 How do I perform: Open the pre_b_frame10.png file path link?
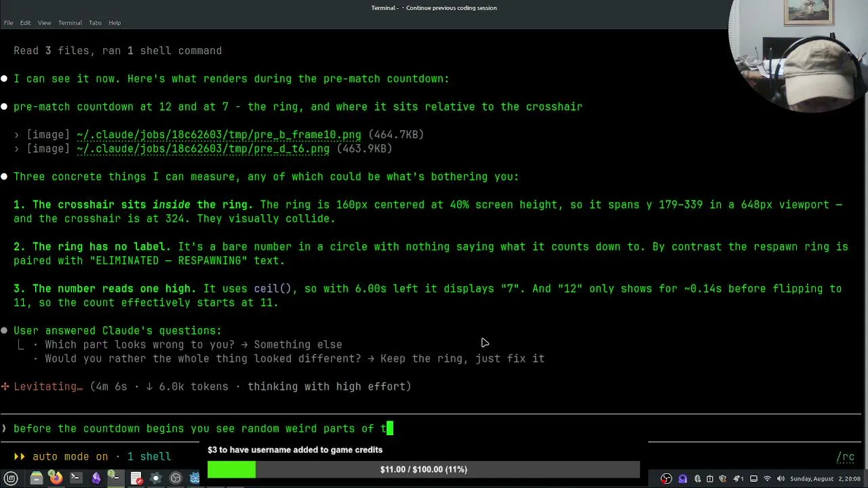[x=219, y=135]
